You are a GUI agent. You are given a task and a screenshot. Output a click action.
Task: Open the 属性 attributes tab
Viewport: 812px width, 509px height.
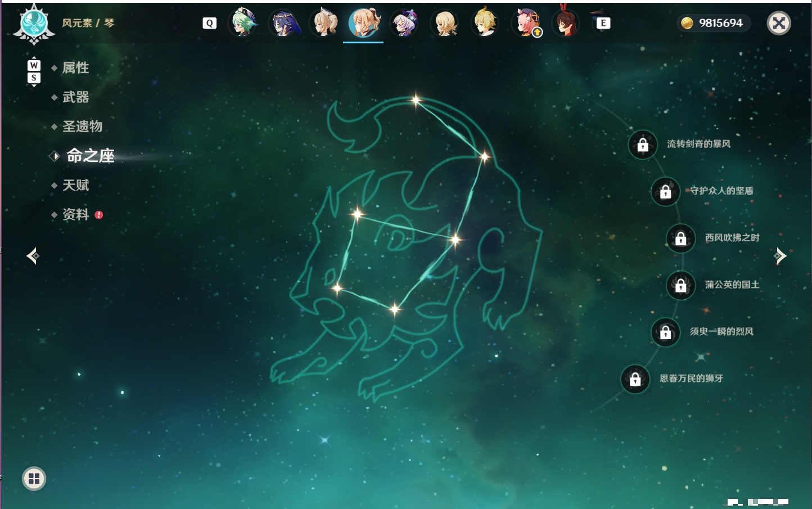click(75, 68)
